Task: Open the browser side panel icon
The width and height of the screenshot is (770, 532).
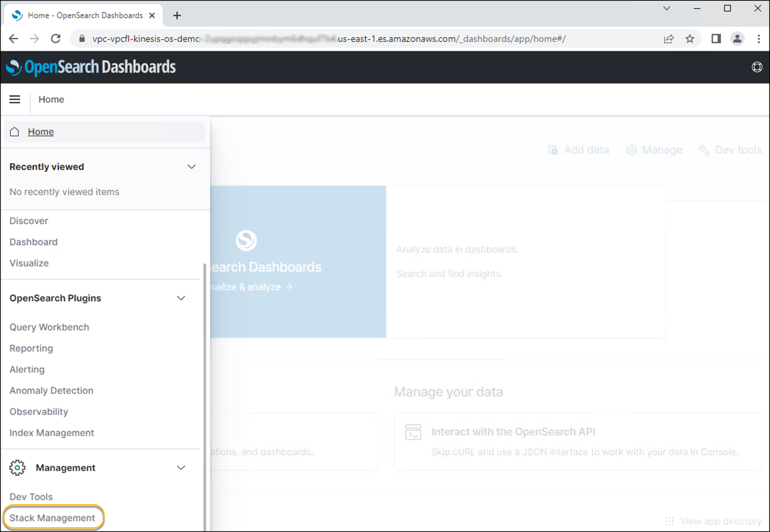Action: tap(716, 39)
